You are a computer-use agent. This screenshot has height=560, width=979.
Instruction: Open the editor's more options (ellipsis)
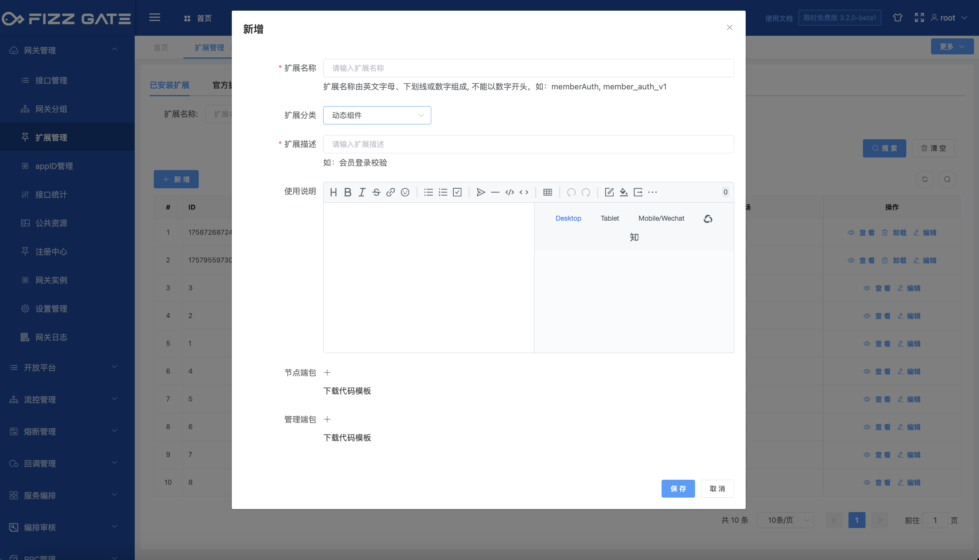[652, 192]
